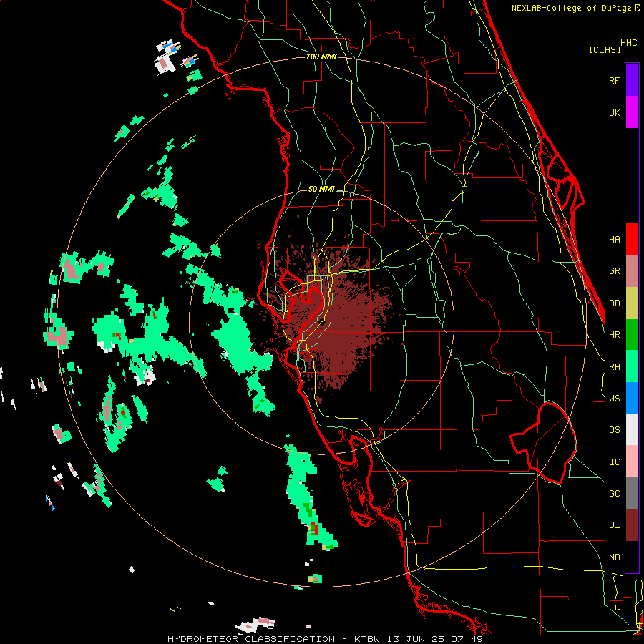This screenshot has width=644, height=644.
Task: Click the 'GR' legend label
Action: pos(614,271)
